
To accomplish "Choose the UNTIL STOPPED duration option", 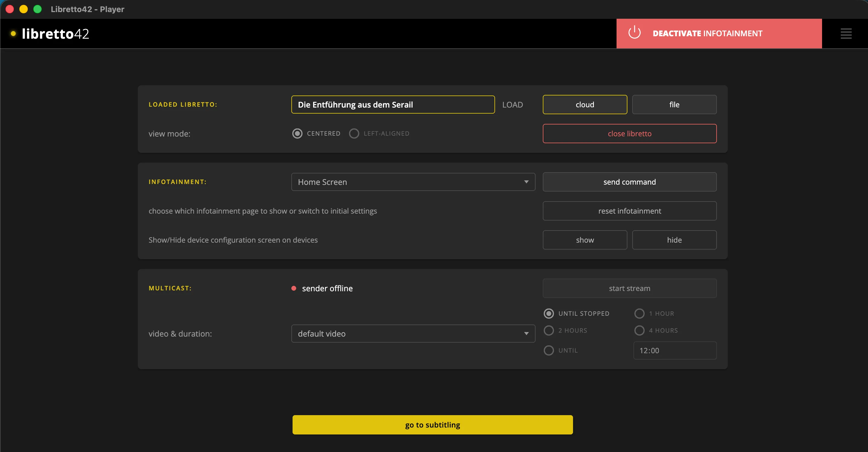I will 549,313.
